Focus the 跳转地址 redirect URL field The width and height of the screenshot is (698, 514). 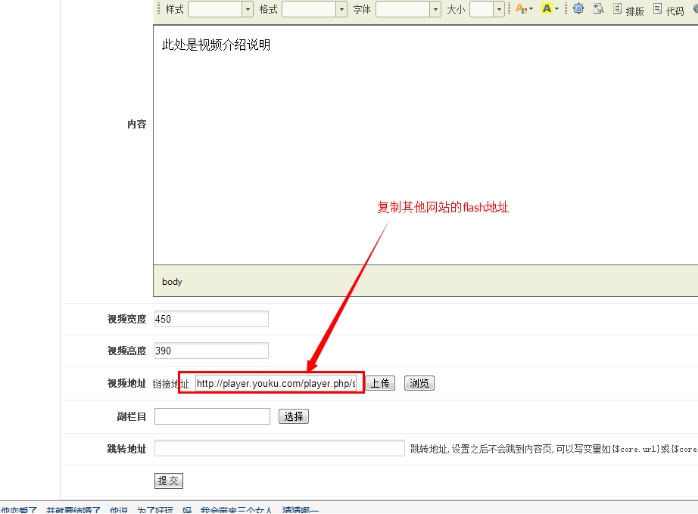pyautogui.click(x=279, y=449)
